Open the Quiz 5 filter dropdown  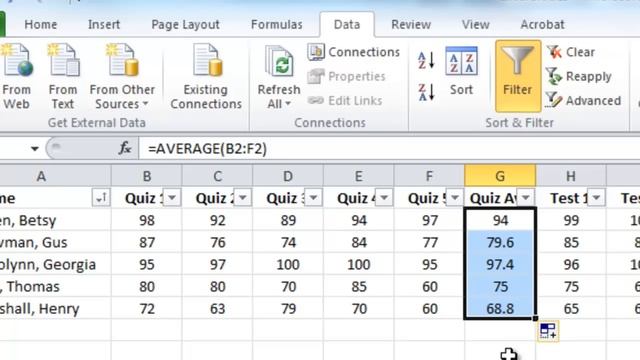point(455,198)
